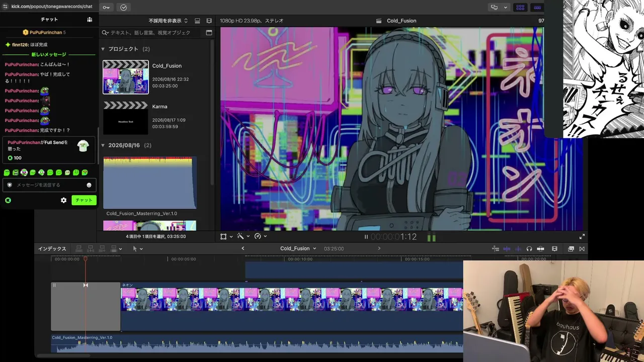Toggle the timeline lane and trim options icon

tap(496, 249)
